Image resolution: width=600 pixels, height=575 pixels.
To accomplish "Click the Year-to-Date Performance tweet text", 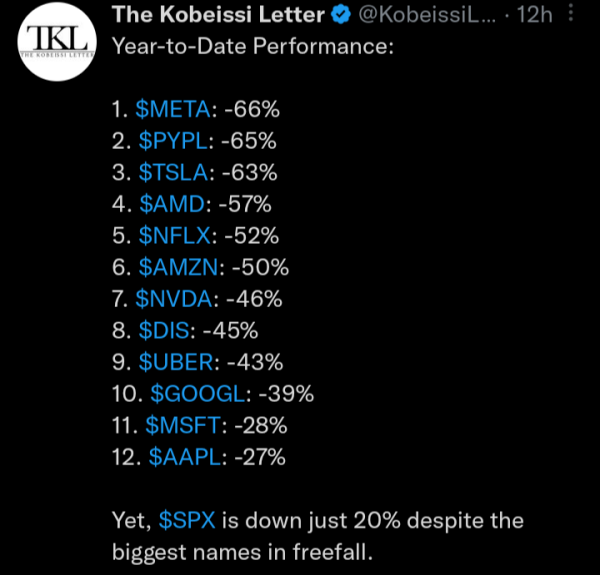I will 253,47.
